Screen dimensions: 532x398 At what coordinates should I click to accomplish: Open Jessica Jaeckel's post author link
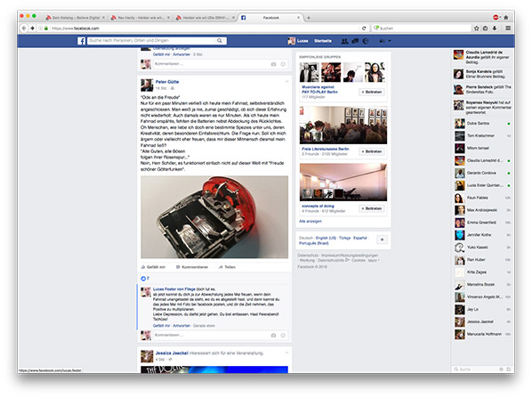172,353
